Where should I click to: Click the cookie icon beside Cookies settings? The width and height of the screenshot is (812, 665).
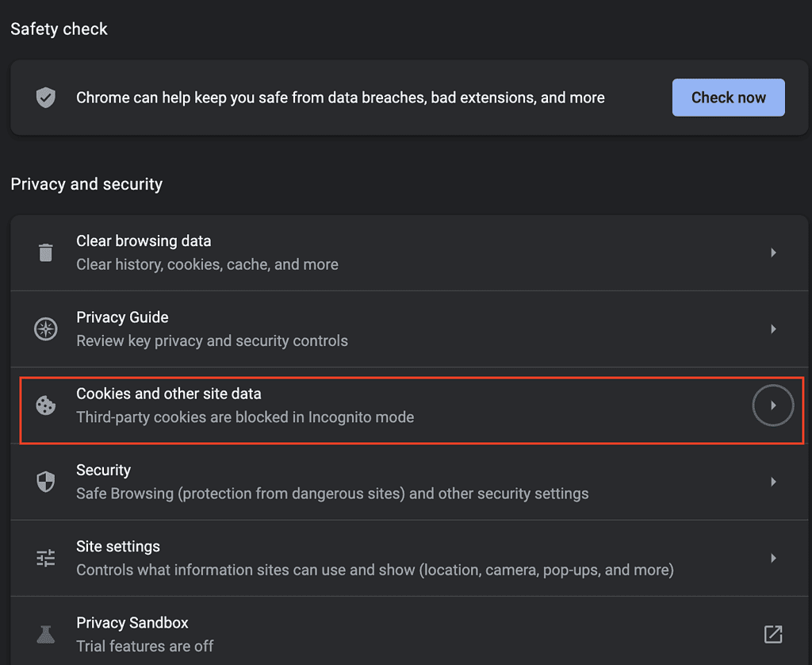tap(45, 405)
